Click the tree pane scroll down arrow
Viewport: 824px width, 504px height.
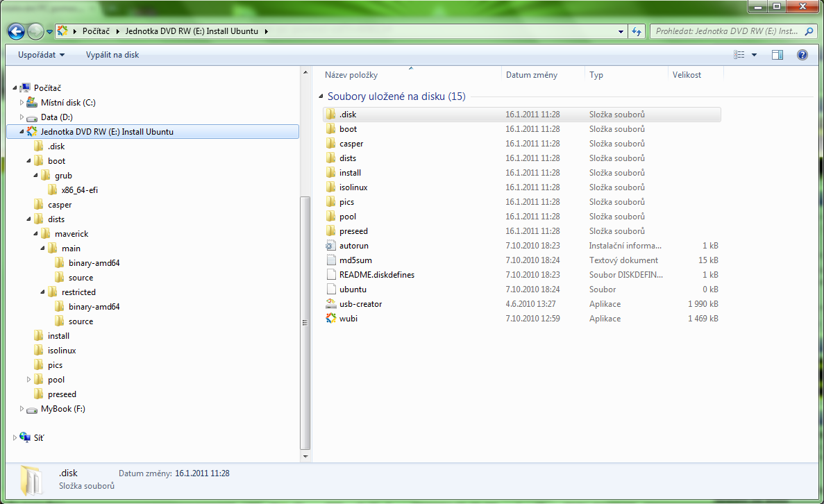point(305,456)
